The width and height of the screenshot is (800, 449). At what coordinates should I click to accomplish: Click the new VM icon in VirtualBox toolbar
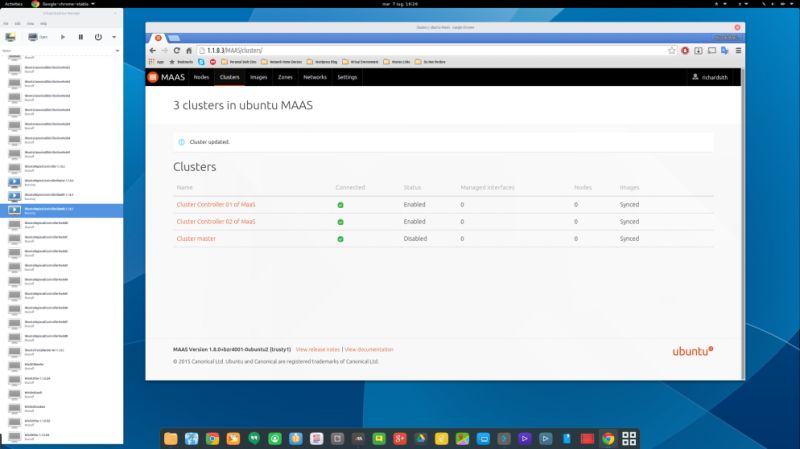(10, 37)
